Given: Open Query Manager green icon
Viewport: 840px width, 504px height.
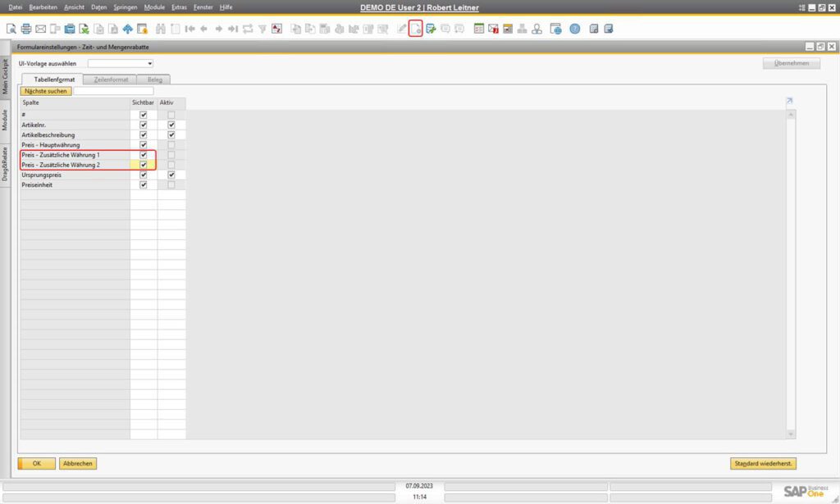Looking at the screenshot, I should coord(431,29).
